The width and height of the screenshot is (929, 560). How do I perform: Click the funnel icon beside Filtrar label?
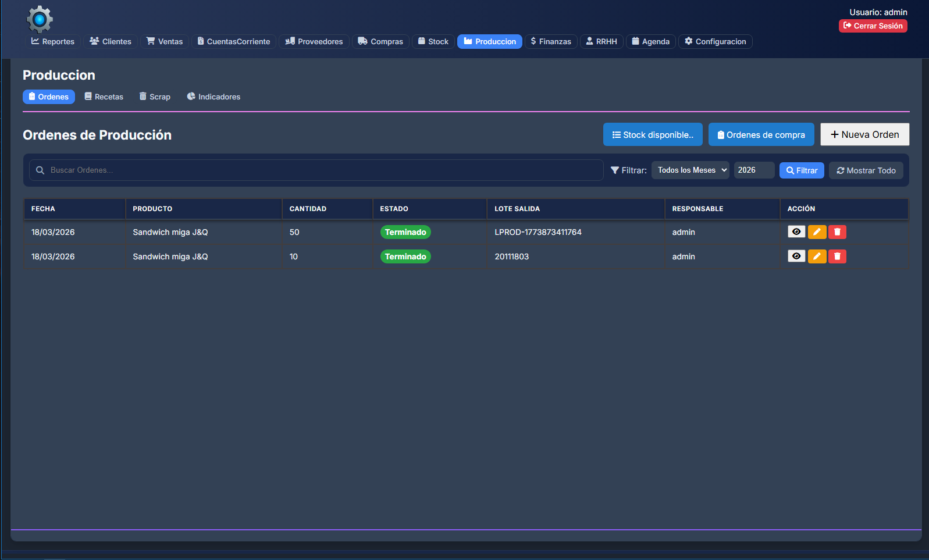click(615, 170)
